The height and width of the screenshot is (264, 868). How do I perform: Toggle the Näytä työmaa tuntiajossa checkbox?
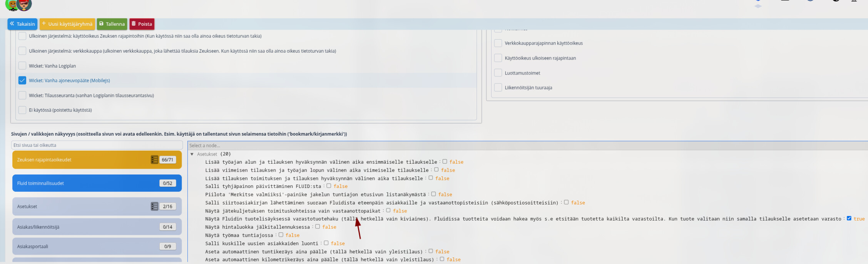(281, 235)
